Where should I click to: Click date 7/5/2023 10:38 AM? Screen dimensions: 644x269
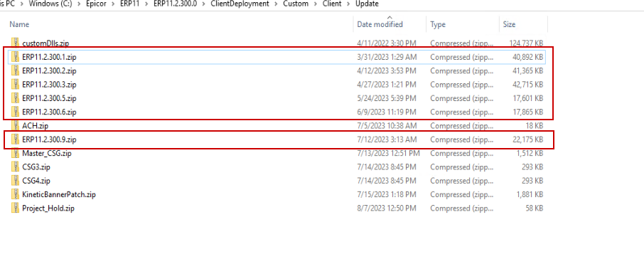[387, 126]
